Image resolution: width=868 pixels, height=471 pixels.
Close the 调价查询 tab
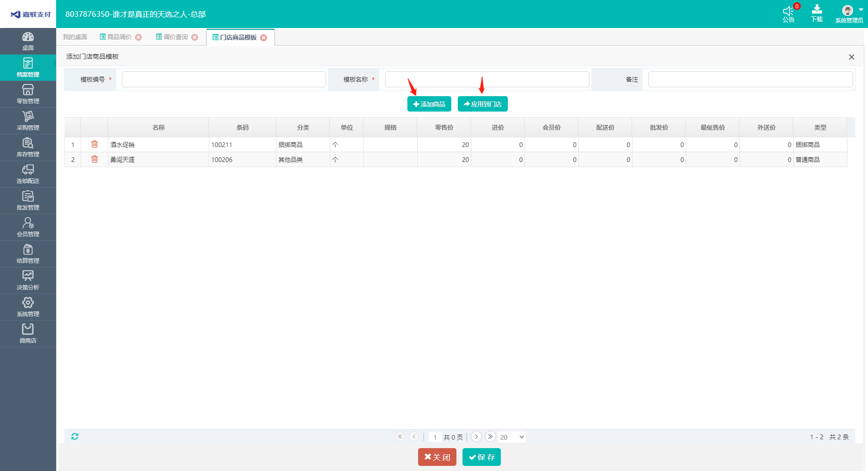195,37
